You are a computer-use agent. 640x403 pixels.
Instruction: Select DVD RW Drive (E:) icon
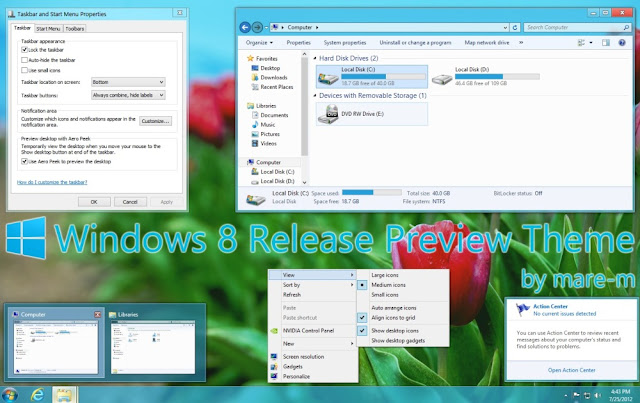coord(328,114)
